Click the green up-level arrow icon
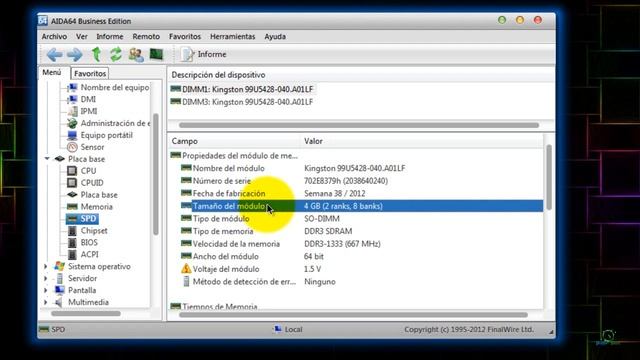 [96, 54]
